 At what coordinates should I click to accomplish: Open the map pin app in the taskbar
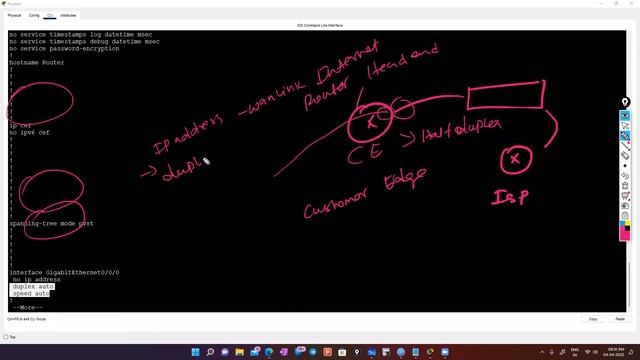pos(357,352)
